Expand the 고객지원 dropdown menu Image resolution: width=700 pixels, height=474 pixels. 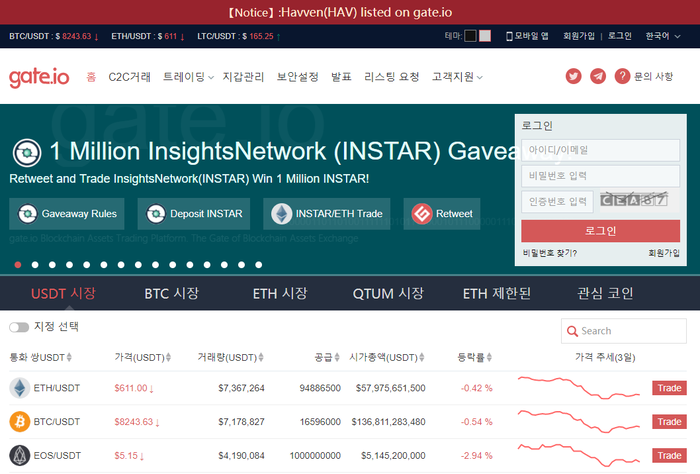coord(457,77)
